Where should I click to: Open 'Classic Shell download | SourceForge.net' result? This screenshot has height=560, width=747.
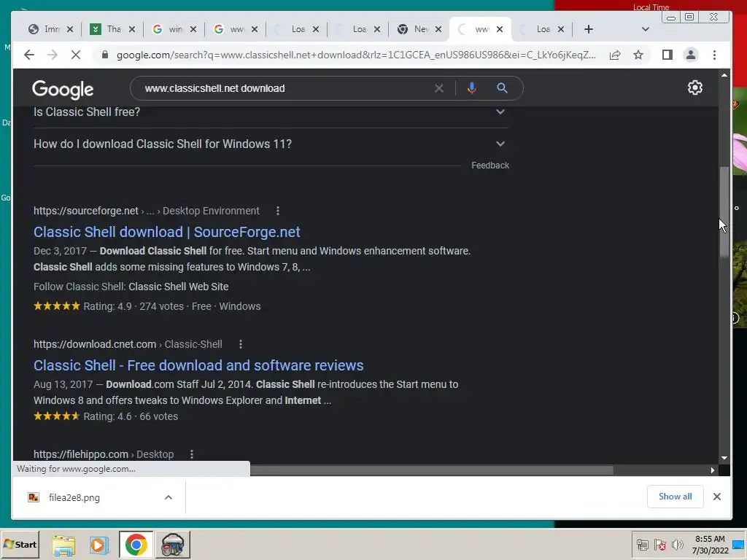click(167, 232)
